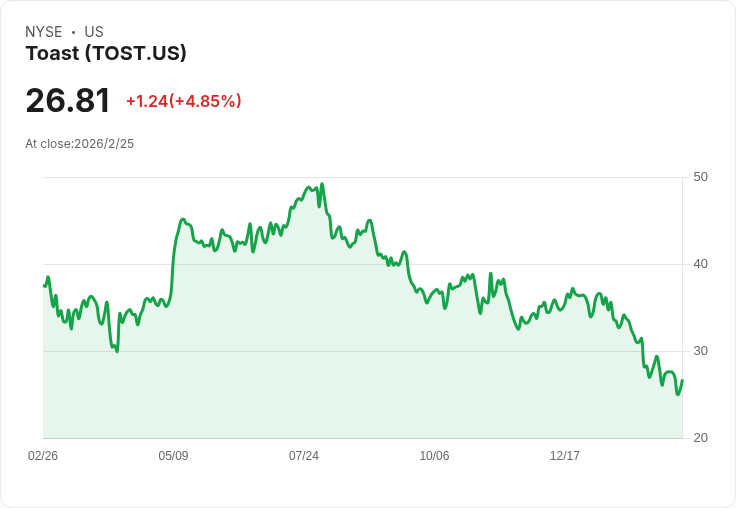Select the 12/17 date axis label

pyautogui.click(x=565, y=456)
